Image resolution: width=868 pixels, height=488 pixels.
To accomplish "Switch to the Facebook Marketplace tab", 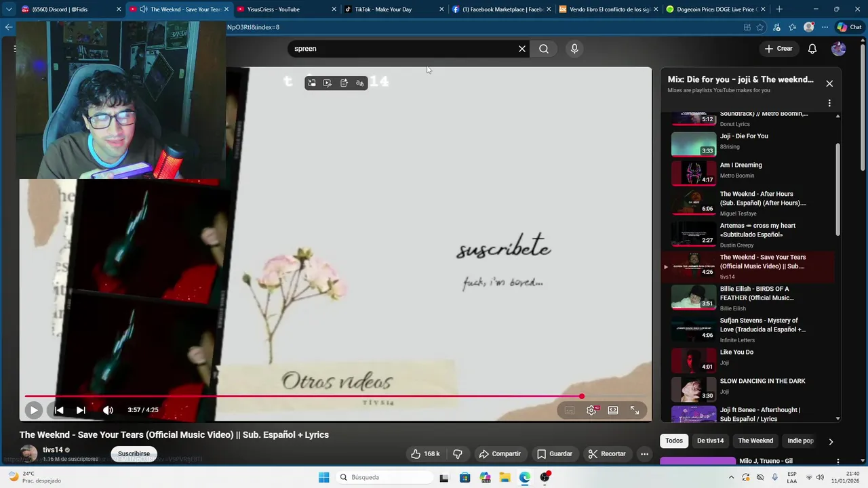I will tap(501, 9).
